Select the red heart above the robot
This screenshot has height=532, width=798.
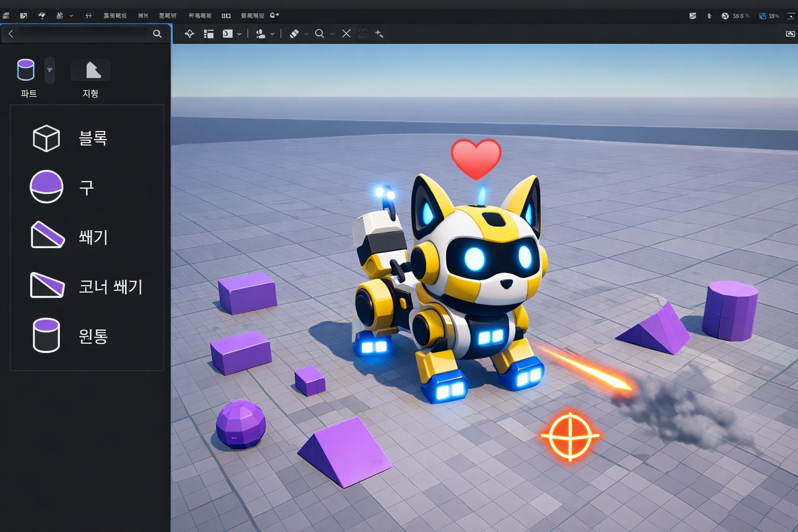pyautogui.click(x=476, y=157)
